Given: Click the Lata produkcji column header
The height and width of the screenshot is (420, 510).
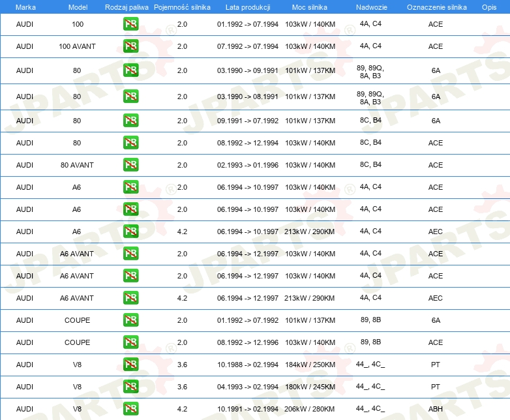Looking at the screenshot, I should (x=248, y=7).
